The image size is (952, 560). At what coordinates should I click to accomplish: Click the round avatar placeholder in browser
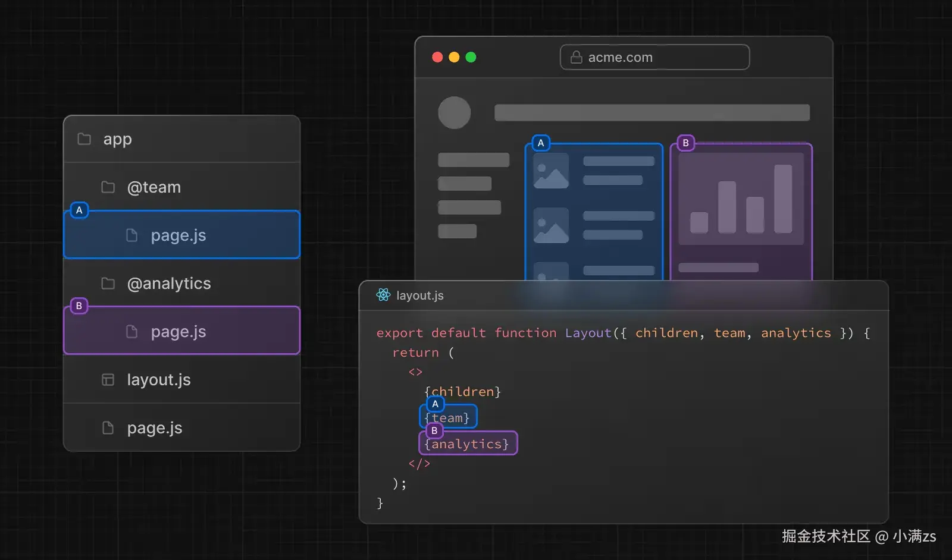[x=455, y=113]
